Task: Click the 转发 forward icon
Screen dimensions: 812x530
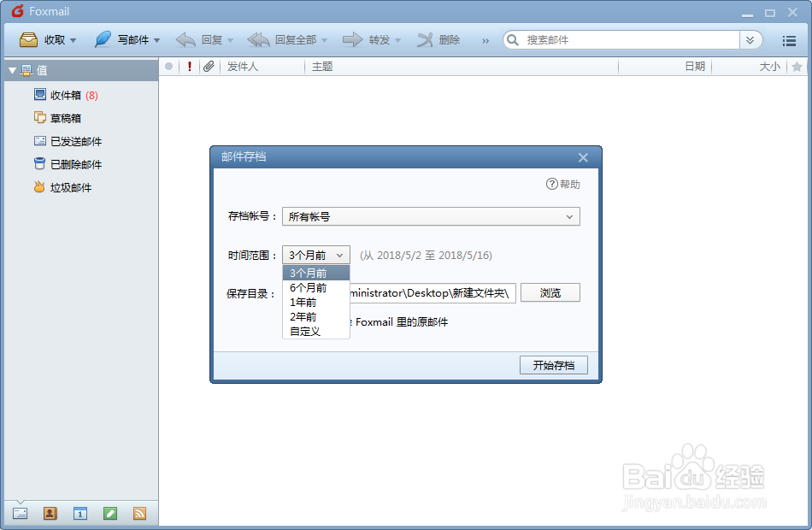Action: tap(353, 39)
